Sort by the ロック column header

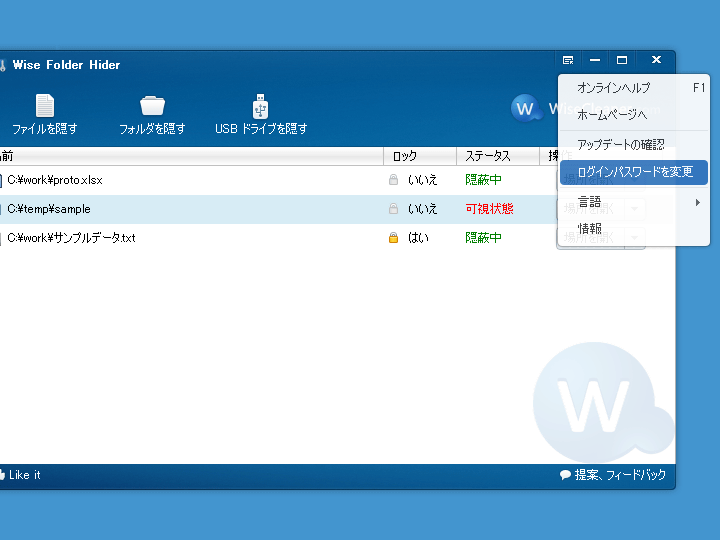(x=420, y=156)
